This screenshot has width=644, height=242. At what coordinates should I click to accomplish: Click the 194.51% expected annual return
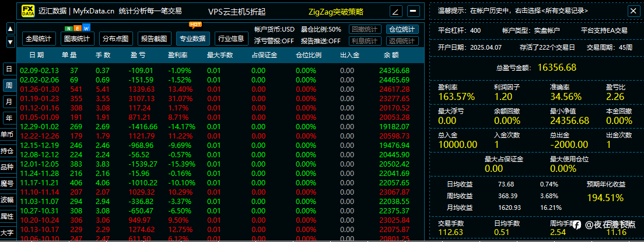605,198
